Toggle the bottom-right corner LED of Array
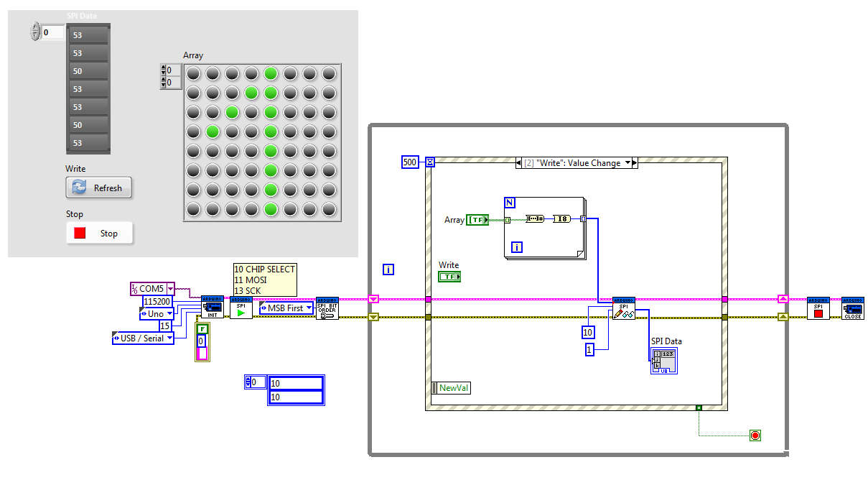 click(329, 209)
